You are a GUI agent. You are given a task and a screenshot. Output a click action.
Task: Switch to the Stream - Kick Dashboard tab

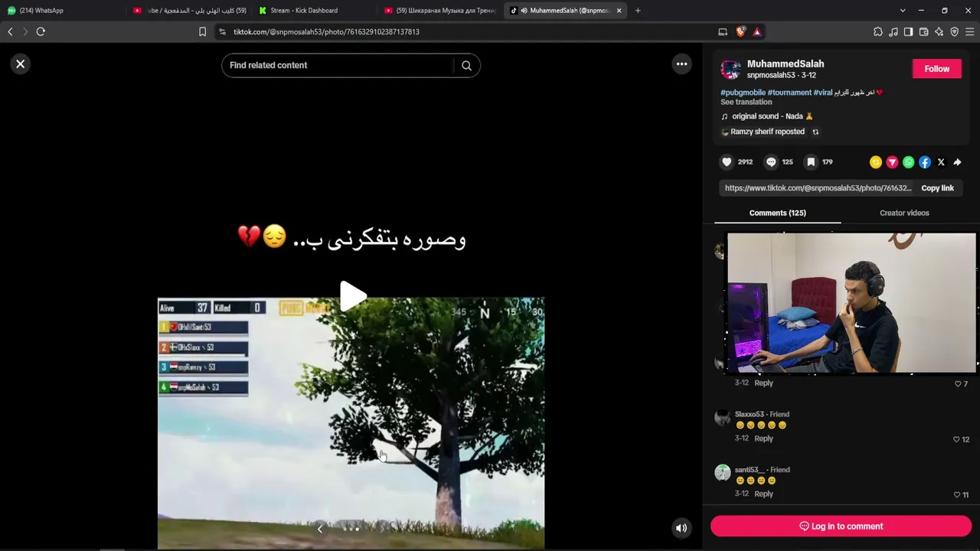coord(314,11)
